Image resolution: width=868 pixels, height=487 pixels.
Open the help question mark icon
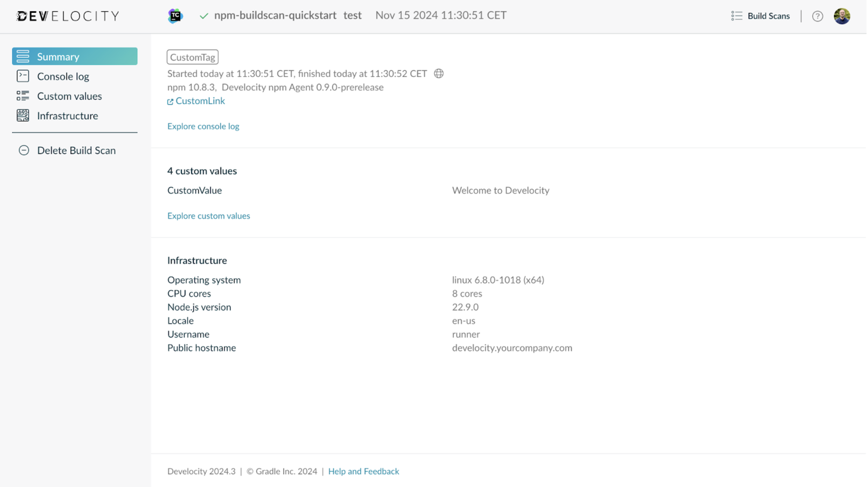pyautogui.click(x=817, y=16)
